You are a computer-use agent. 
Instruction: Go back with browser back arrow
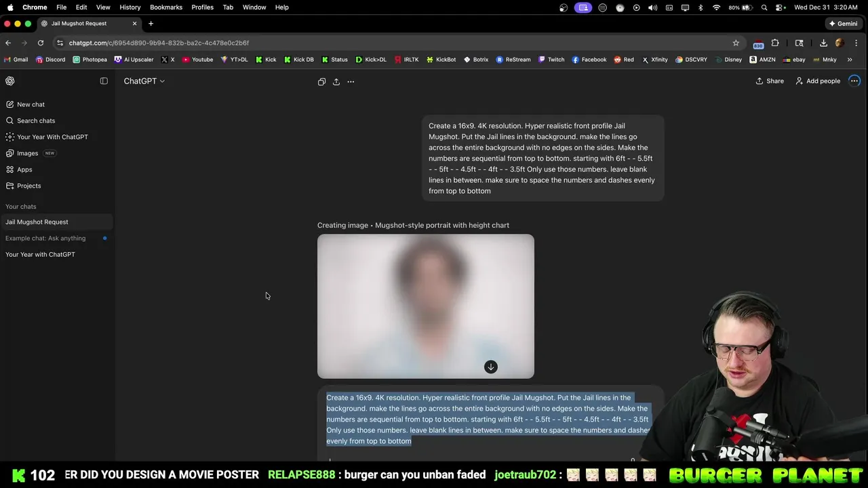point(8,43)
